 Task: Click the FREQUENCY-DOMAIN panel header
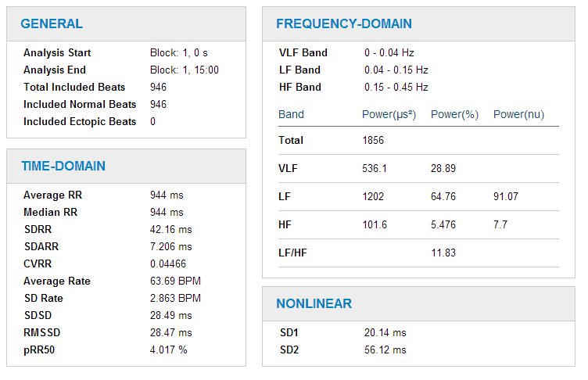(344, 23)
